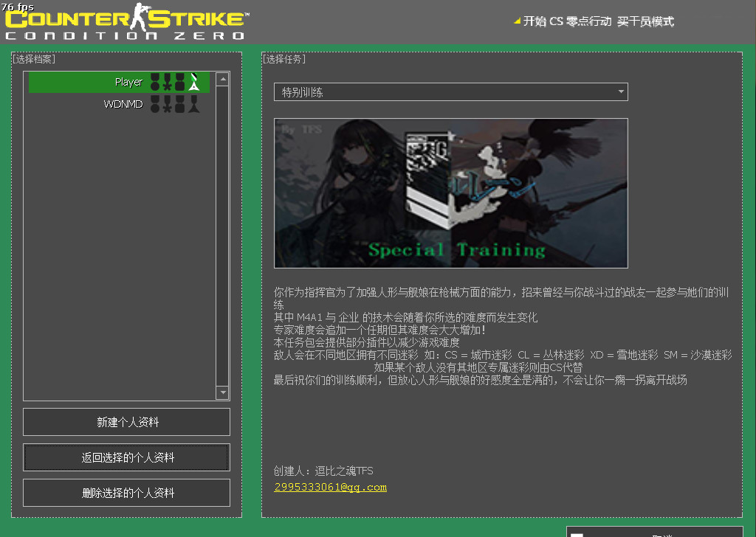Click the 开始 CS 零点行动 header title
Viewport: 756px width, 537px height.
click(599, 21)
